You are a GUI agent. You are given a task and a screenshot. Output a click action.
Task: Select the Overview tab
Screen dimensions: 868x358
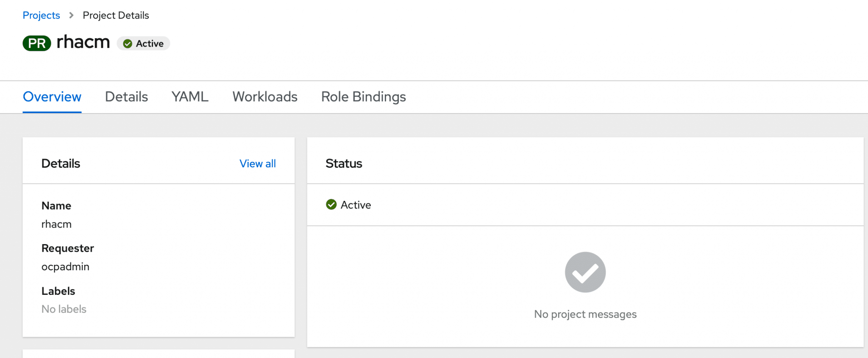click(x=52, y=97)
